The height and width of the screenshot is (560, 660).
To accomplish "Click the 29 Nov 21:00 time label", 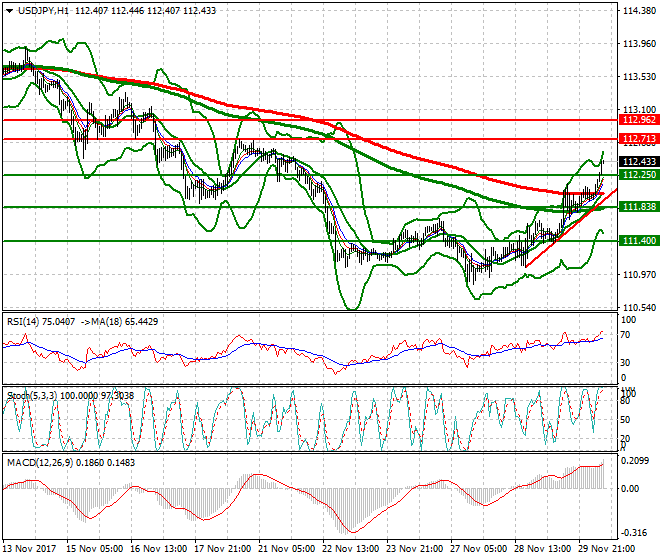I will [607, 549].
